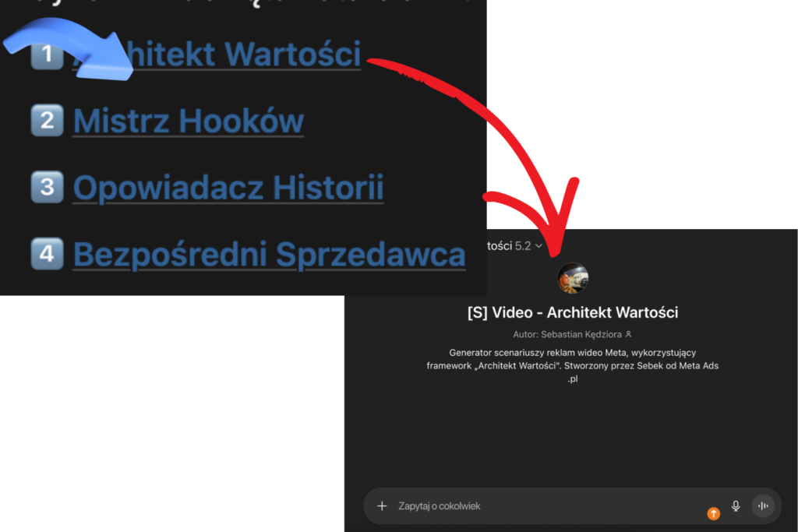
Task: Send message with orange up-arrow button
Action: coord(714,513)
